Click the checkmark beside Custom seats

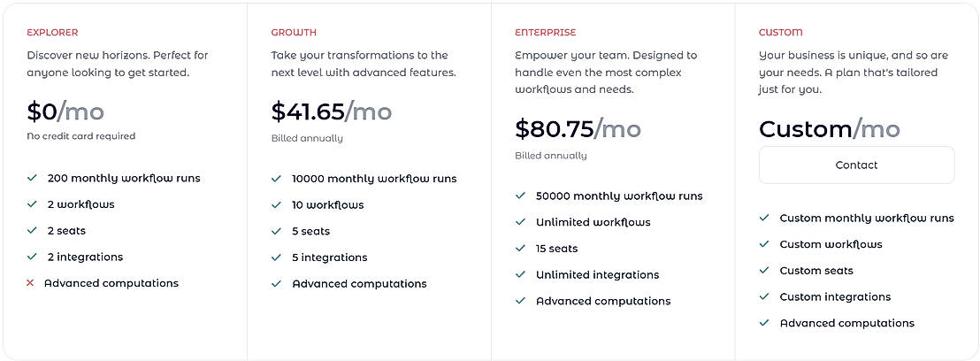pos(764,271)
